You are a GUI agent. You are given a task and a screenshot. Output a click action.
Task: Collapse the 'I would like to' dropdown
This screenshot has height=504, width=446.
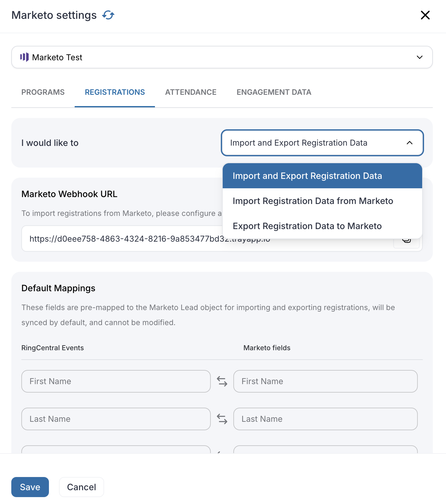click(322, 143)
